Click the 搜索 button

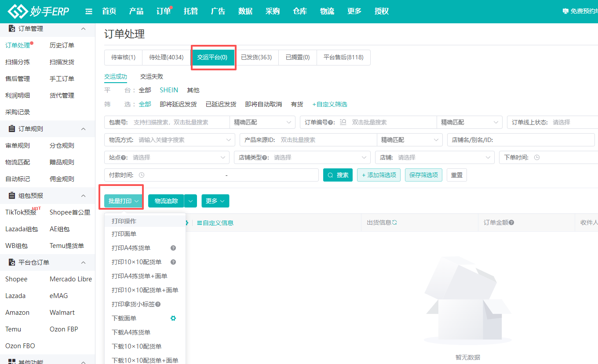(338, 175)
